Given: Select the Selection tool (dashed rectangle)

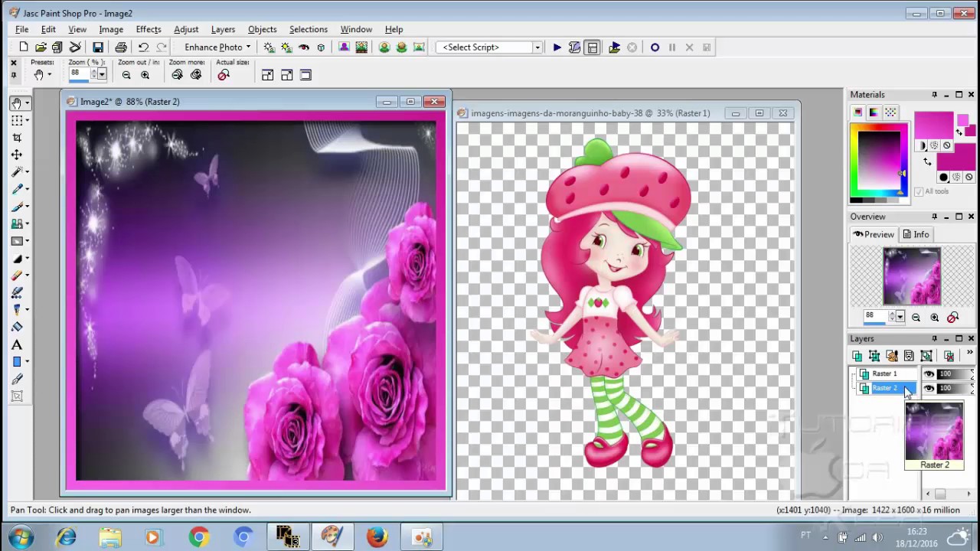Looking at the screenshot, I should 16,120.
